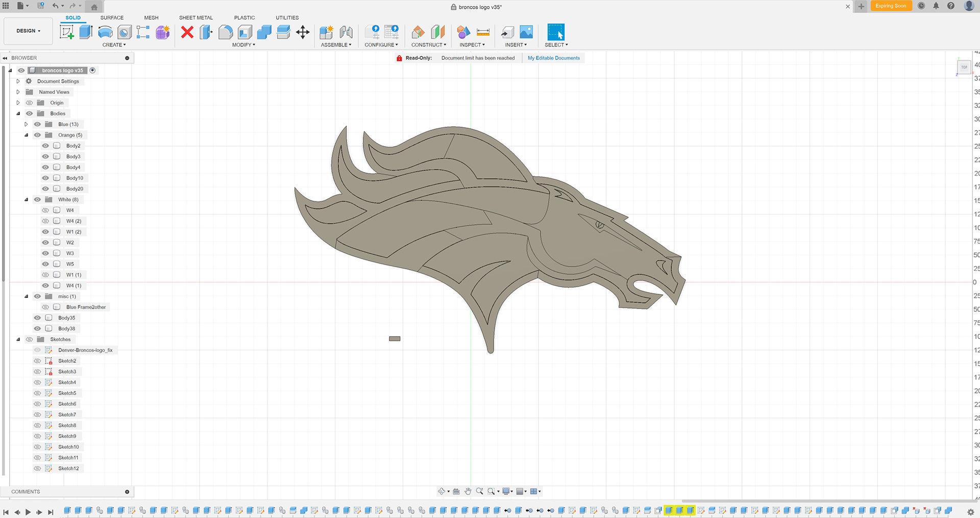
Task: Click the Undo arrow
Action: pyautogui.click(x=55, y=6)
